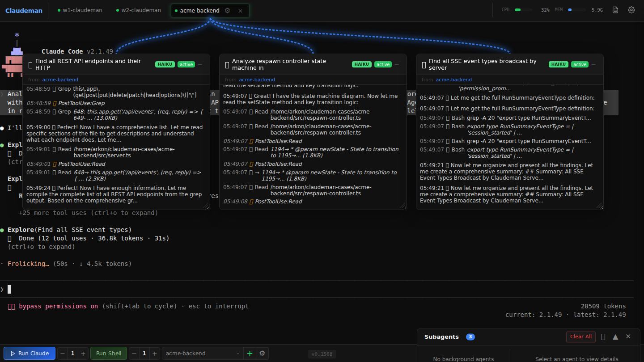Click Run Claude button

[30, 354]
